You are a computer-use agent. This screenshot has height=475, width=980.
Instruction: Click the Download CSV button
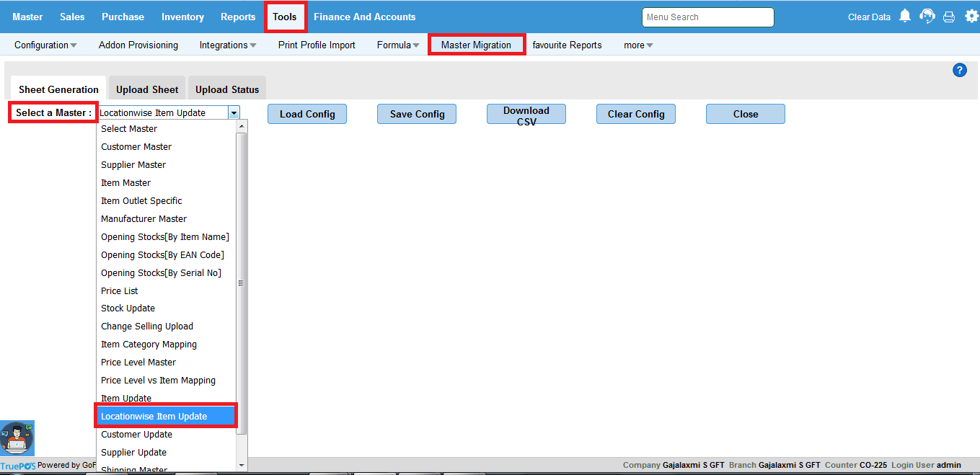tap(526, 114)
